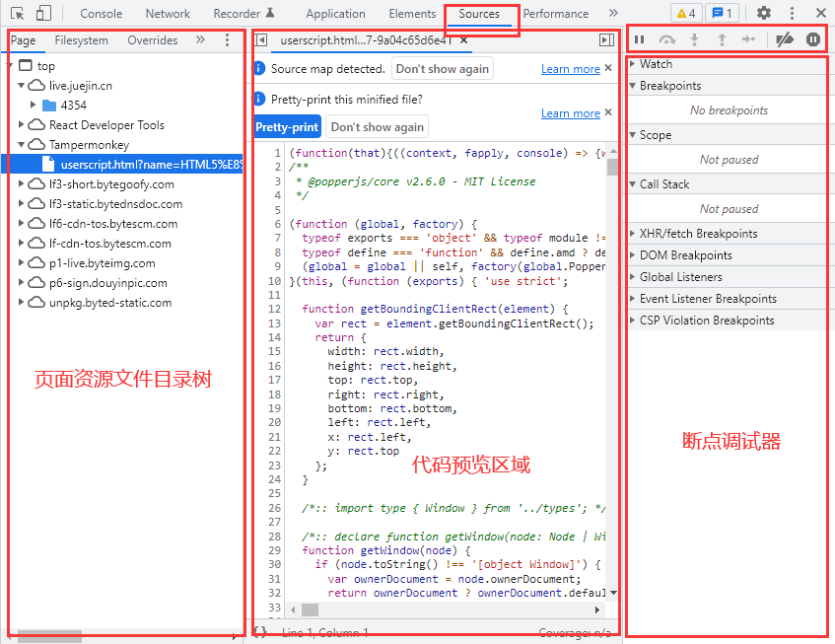This screenshot has height=644, width=835.
Task: Select the Page navigator tab
Action: pos(23,40)
